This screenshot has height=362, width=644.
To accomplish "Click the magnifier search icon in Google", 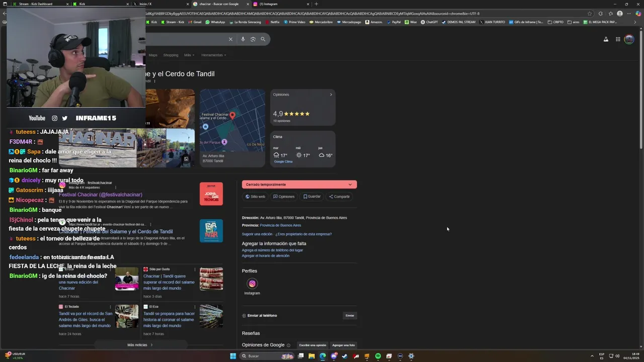I will [263, 39].
